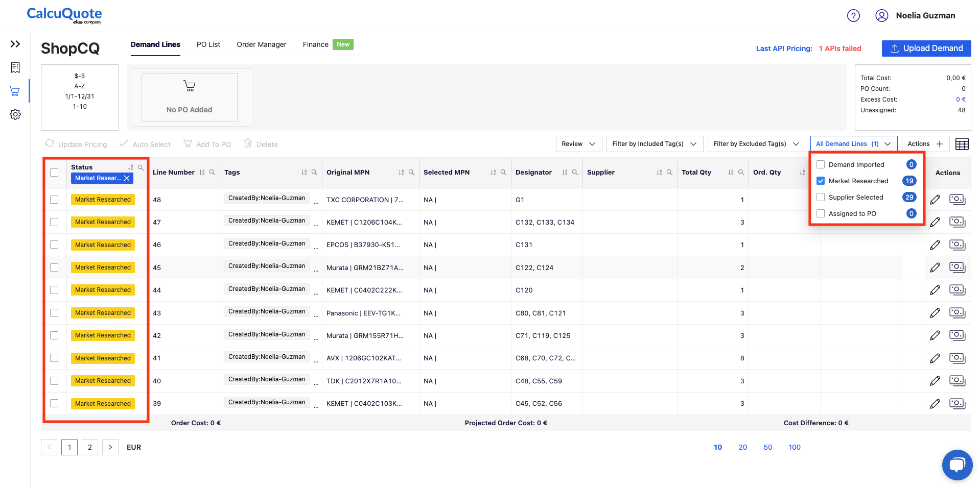Expand tags ellipsis for line 44
The image size is (980, 488).
316,292
